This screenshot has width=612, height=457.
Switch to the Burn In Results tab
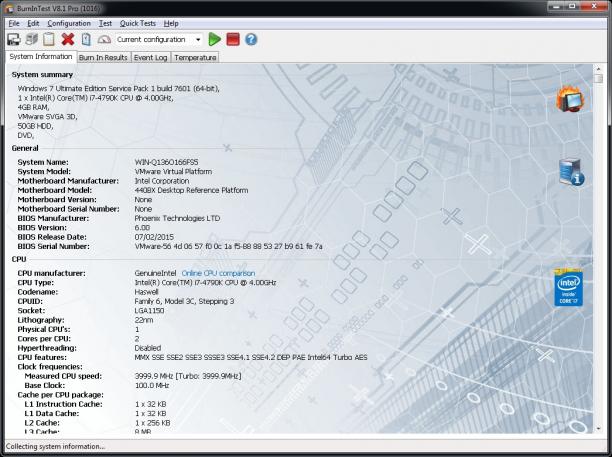[103, 57]
